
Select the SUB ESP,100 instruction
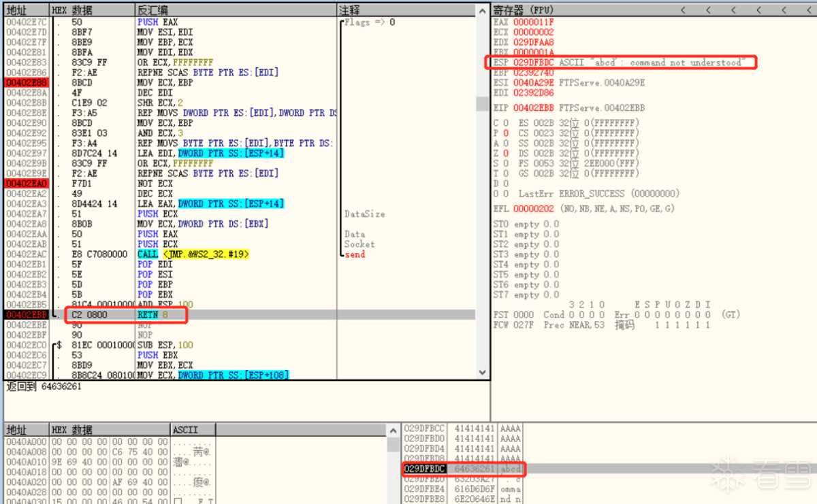coord(165,345)
